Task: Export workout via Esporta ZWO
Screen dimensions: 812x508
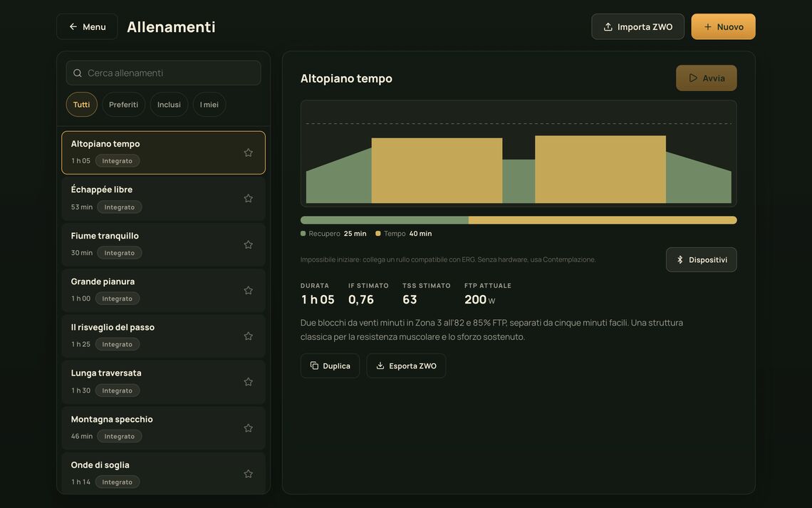Action: [x=406, y=366]
